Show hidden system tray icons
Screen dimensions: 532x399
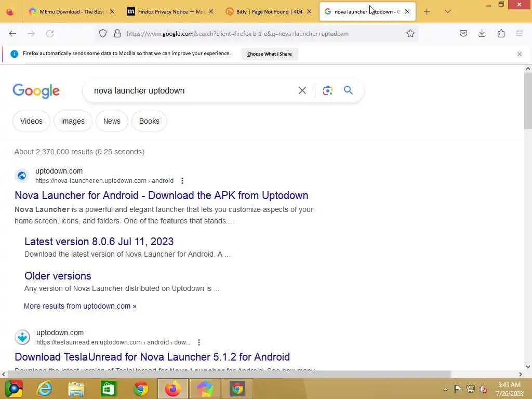pos(445,390)
